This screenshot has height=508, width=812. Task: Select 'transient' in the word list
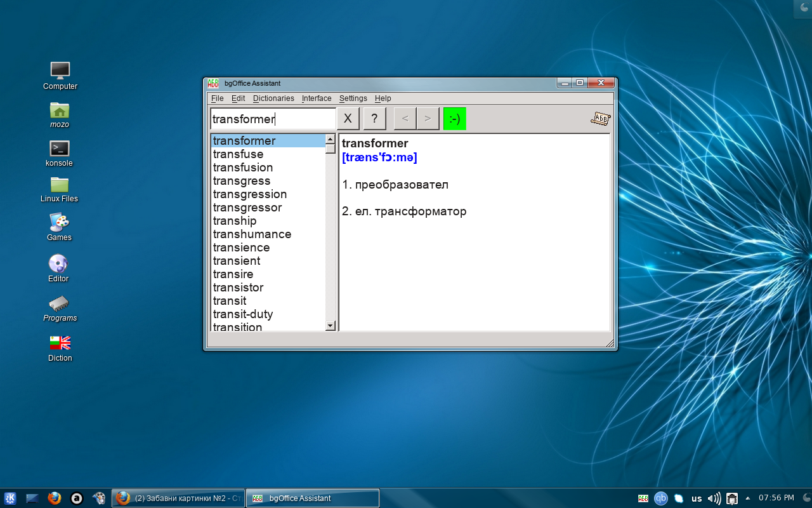(268, 261)
